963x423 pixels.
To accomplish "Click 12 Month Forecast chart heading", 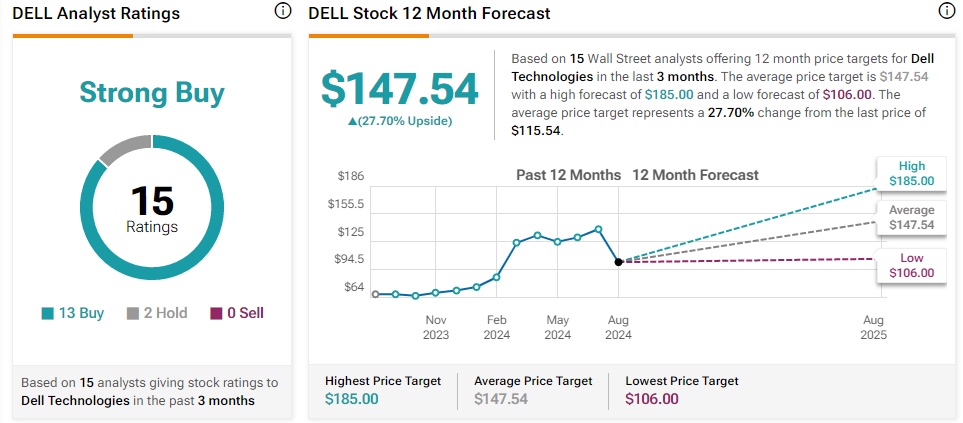I will [695, 175].
